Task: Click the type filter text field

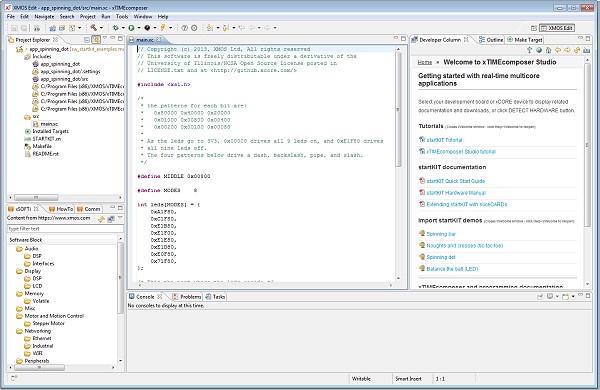Action: click(65, 228)
